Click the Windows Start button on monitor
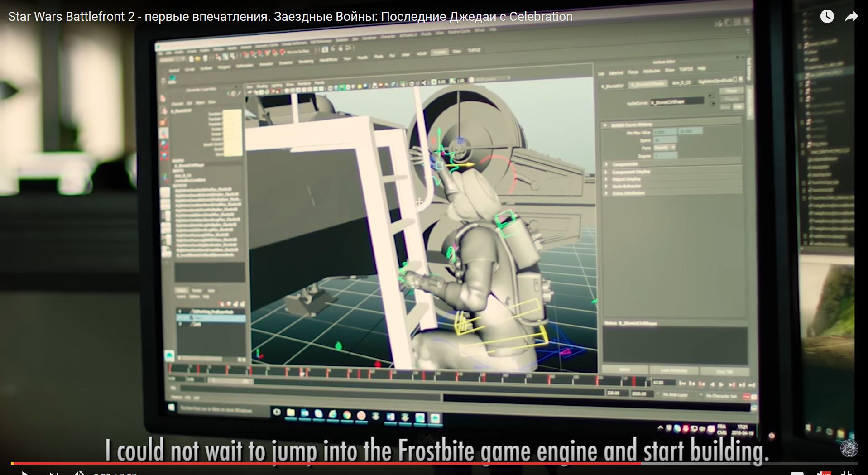868x475 pixels. (172, 407)
